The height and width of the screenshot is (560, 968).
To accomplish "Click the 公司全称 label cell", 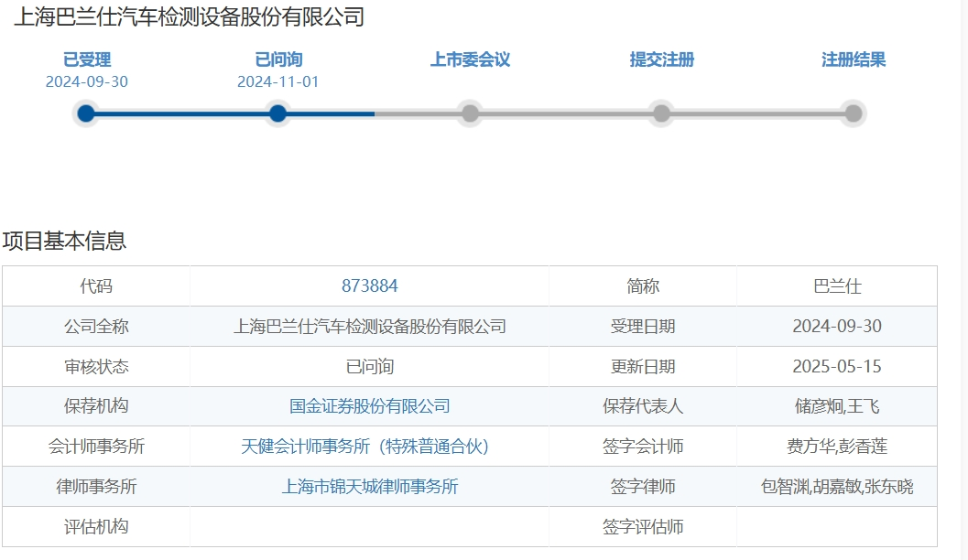I will click(x=96, y=327).
